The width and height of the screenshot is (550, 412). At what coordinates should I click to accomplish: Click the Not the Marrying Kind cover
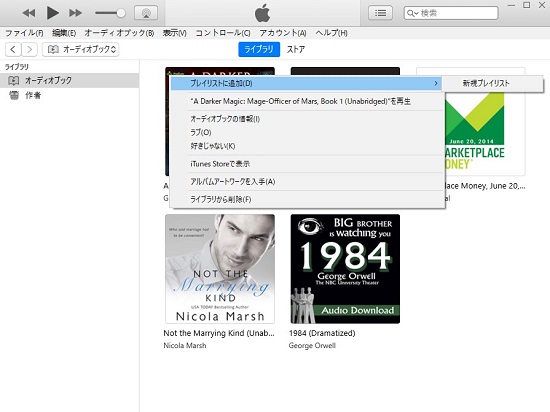coord(220,269)
